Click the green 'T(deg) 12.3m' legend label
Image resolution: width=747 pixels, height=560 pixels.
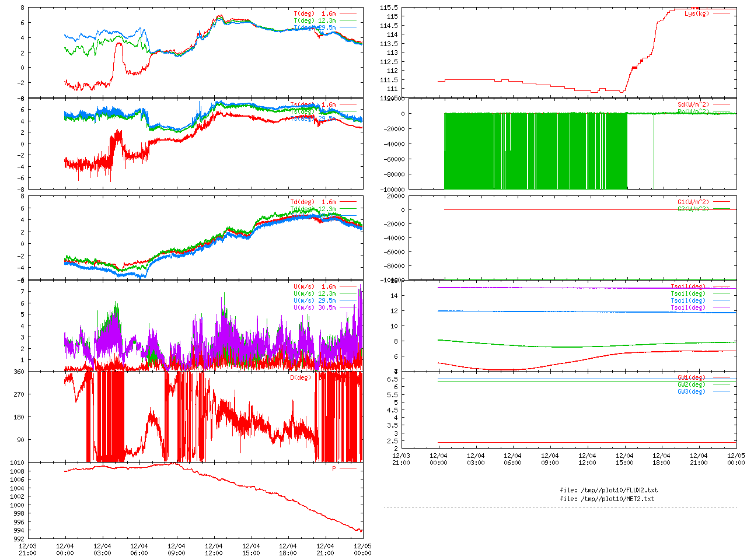(x=315, y=20)
